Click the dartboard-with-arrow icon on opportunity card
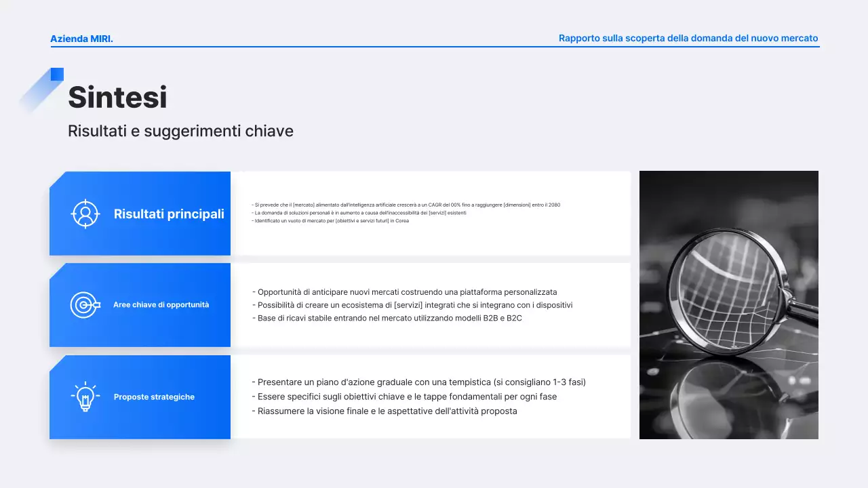 pos(84,305)
